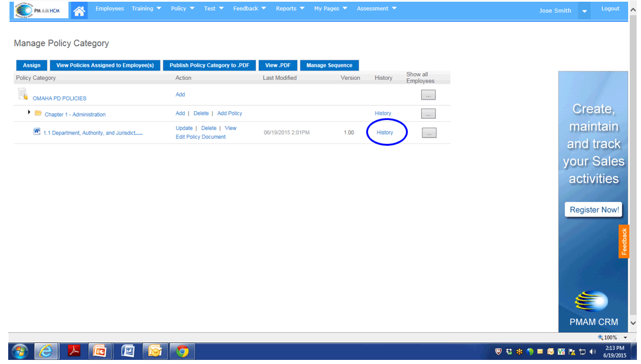
Task: Click the Windows Start button
Action: pyautogui.click(x=19, y=351)
